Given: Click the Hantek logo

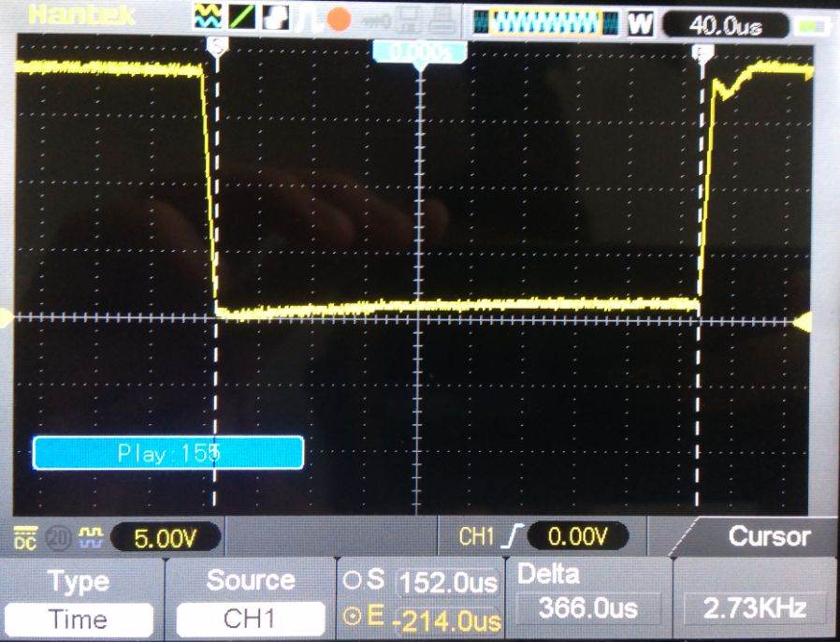Looking at the screenshot, I should (69, 16).
